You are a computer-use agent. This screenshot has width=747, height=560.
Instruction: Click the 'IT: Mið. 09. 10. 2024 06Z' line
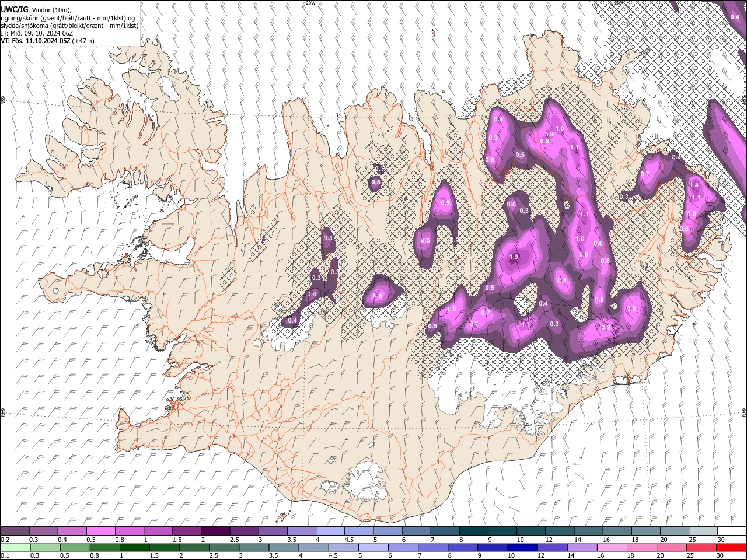click(37, 33)
